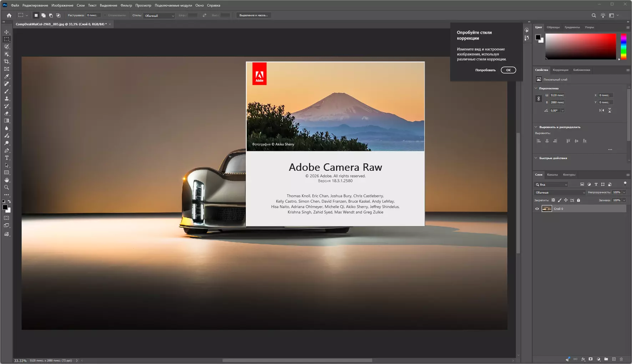This screenshot has height=364, width=632.
Task: Open the layer filter type dropdown Вид
Action: pos(551,184)
